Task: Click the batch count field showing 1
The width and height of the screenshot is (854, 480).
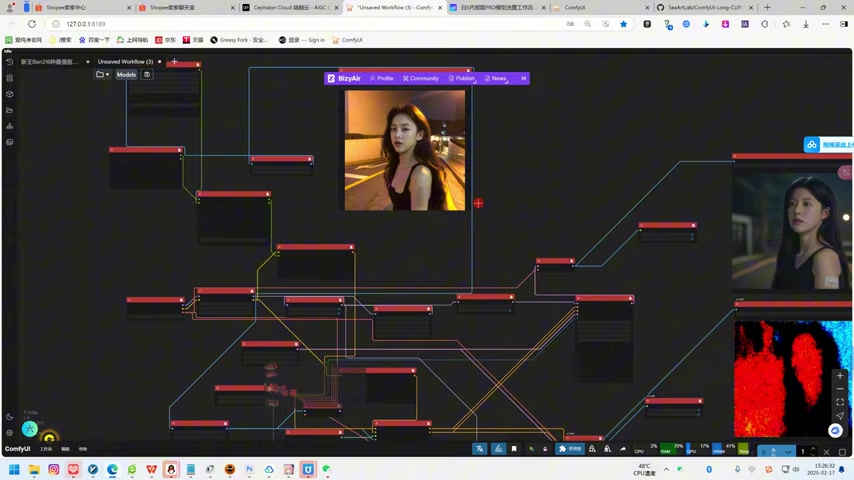Action: 803,452
